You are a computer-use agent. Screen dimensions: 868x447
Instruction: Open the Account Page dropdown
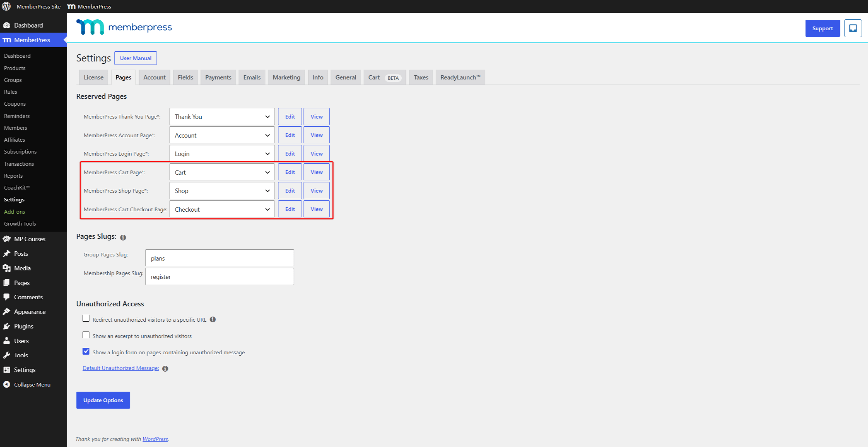[222, 135]
